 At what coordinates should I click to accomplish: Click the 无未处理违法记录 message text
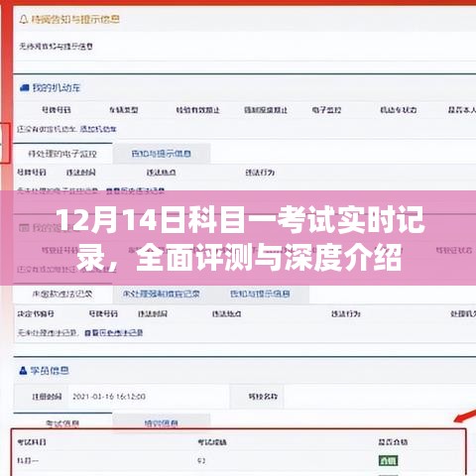pos(48,332)
